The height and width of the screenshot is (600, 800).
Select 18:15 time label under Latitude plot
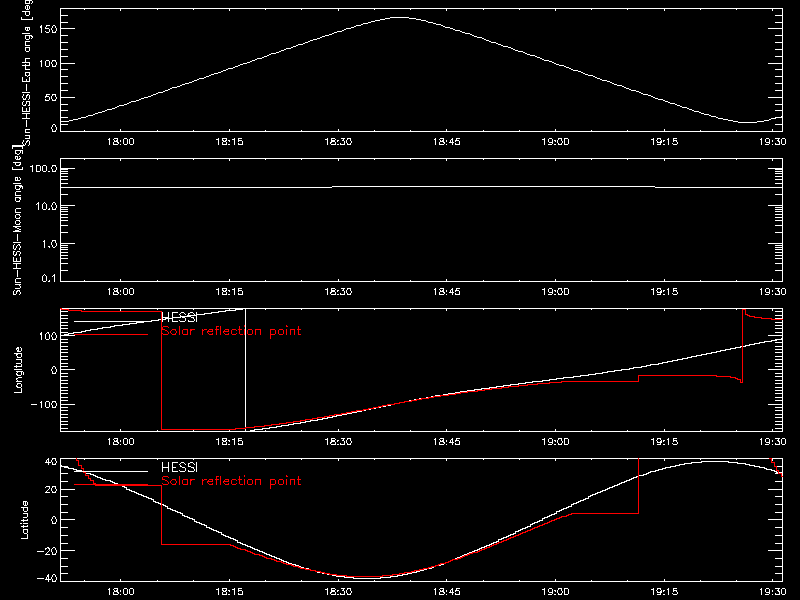[230, 592]
